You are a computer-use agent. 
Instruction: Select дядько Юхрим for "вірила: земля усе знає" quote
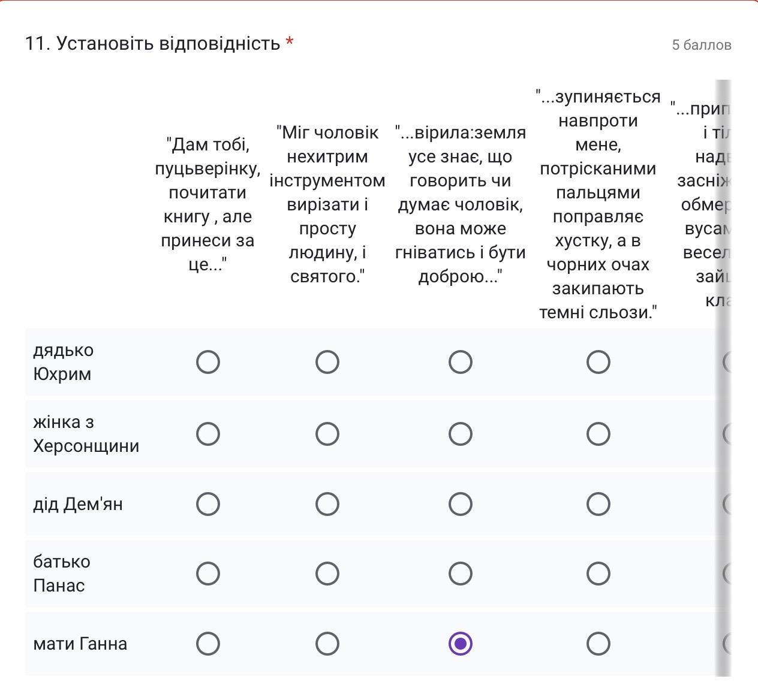(461, 362)
